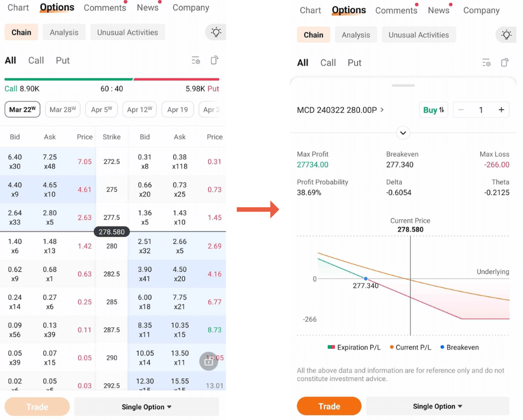
Task: Open the filter icon on the right panel
Action: [486, 63]
